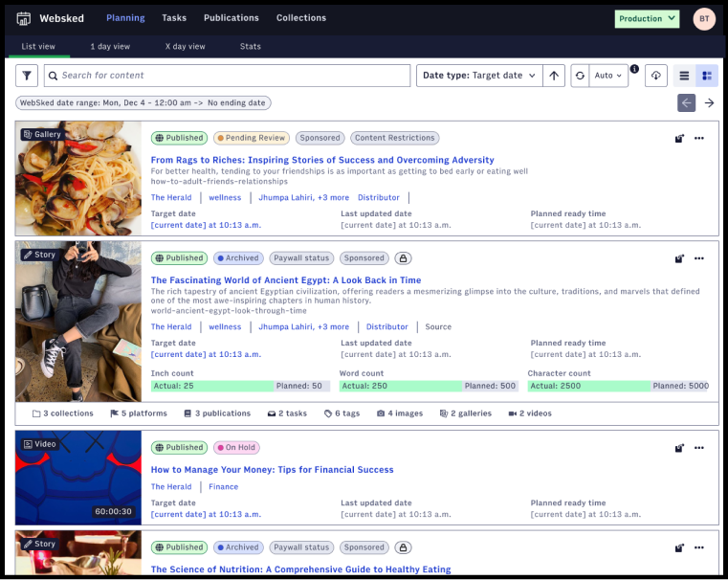Click lock badge on Science of Nutrition card
The width and height of the screenshot is (728, 580).
(x=403, y=547)
